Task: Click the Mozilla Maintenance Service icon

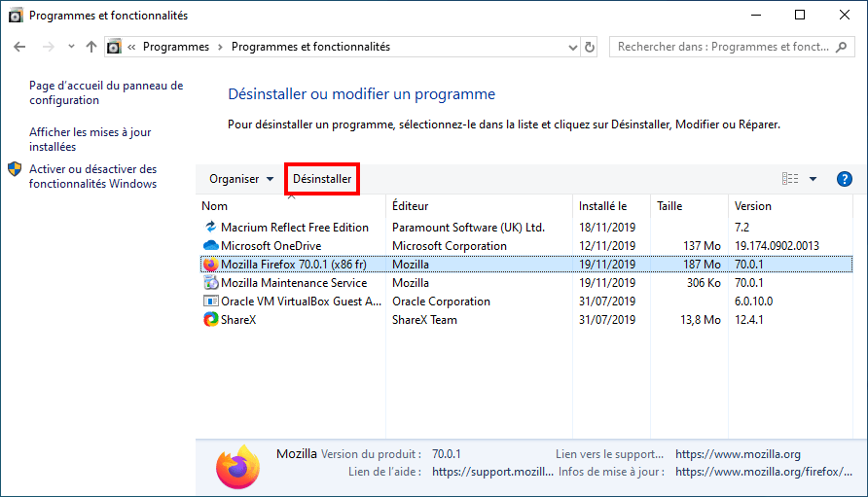Action: click(210, 283)
